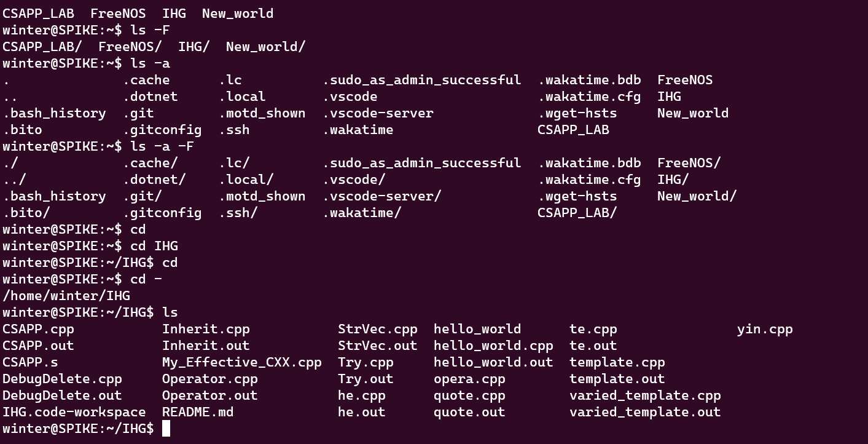Viewport: 868px width, 444px height.
Task: Click the template.cpp entry
Action: coord(617,362)
